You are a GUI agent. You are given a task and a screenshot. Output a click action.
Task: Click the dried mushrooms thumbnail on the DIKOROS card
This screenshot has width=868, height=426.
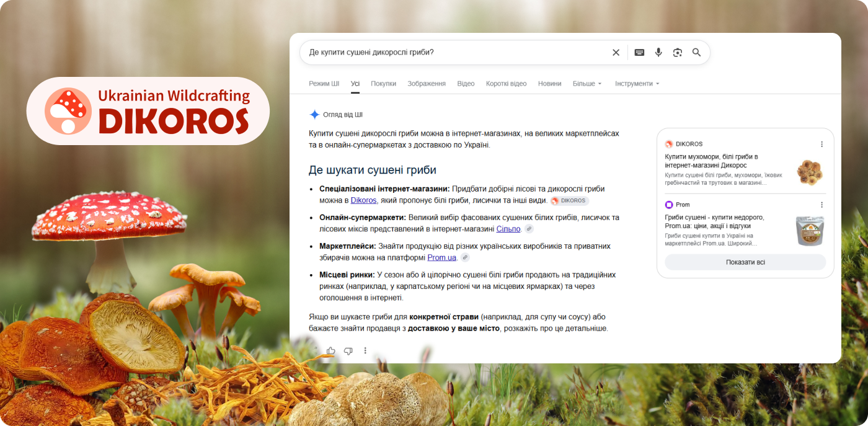click(x=810, y=172)
